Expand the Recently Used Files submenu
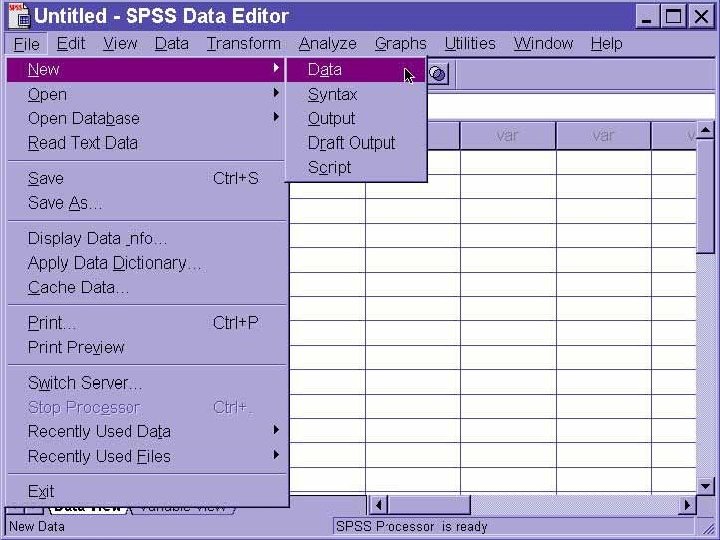Viewport: 720px width, 540px height. [x=146, y=456]
